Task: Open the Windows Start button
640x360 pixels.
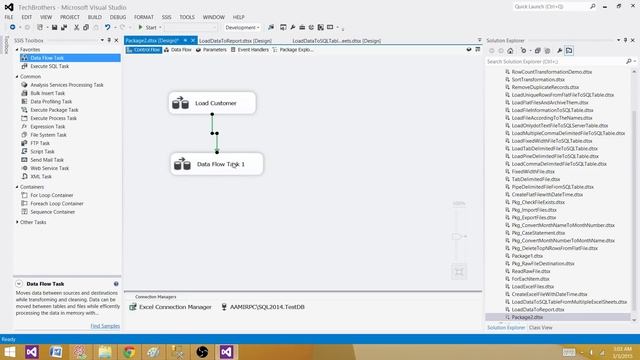Action: pos(10,352)
